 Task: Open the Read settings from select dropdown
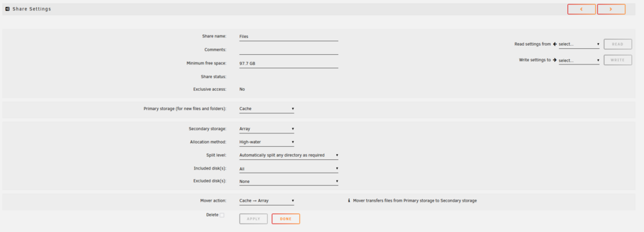click(x=579, y=44)
